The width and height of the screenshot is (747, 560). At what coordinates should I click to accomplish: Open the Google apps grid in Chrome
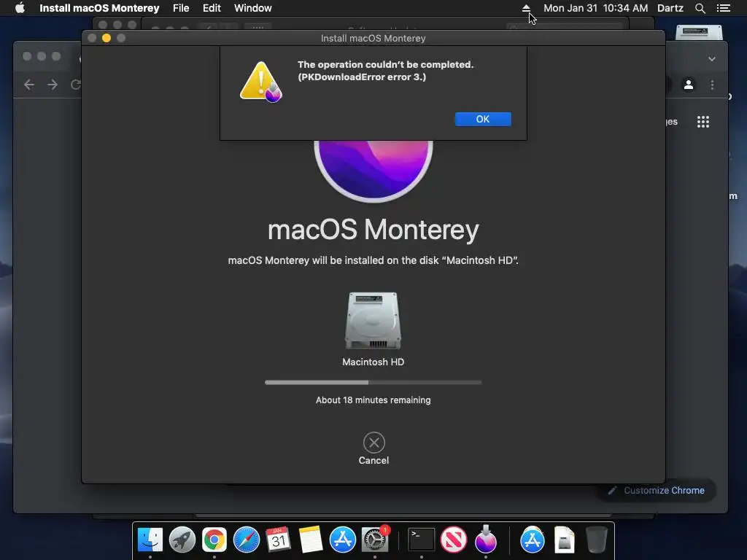(x=703, y=122)
